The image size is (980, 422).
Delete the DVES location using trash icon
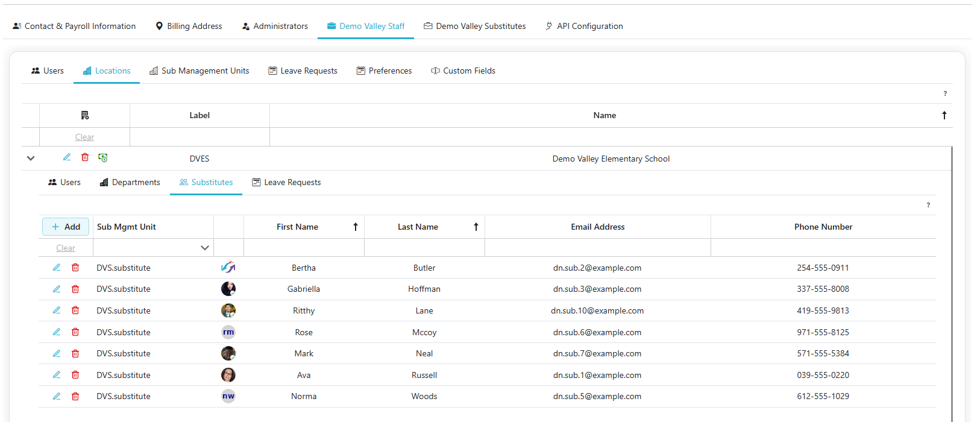[85, 157]
